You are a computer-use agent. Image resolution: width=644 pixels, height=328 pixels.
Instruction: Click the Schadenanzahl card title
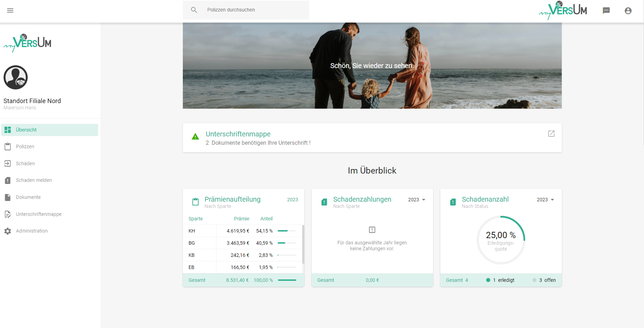pyautogui.click(x=485, y=199)
